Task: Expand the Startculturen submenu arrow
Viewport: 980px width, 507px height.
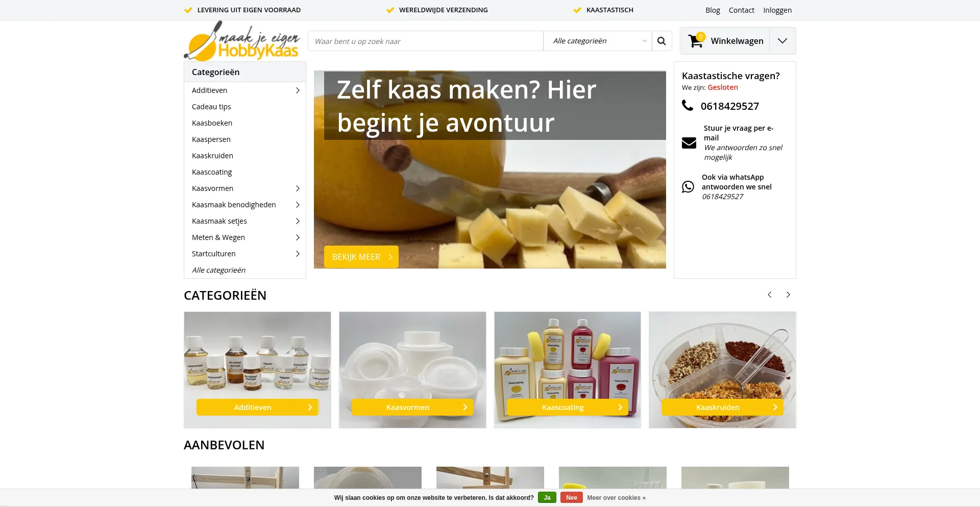Action: point(298,254)
